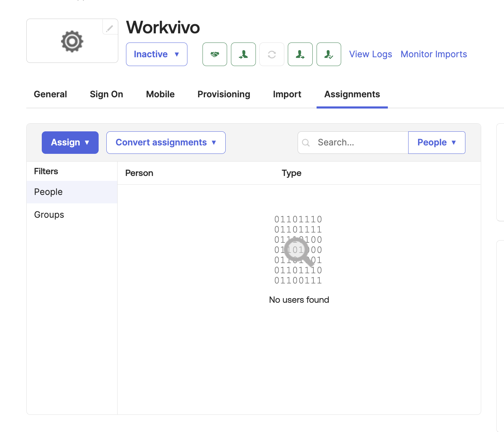Select the Assignments tab
The height and width of the screenshot is (432, 504).
pyautogui.click(x=352, y=94)
